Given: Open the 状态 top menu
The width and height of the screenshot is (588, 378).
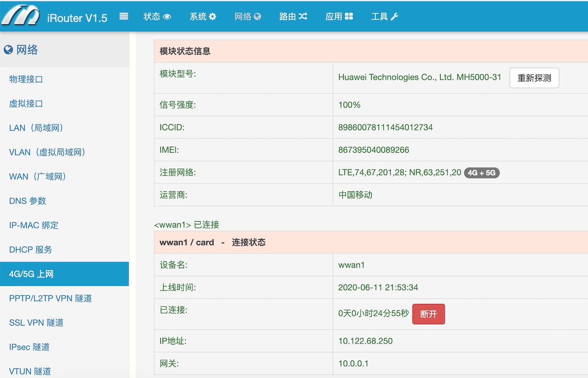Looking at the screenshot, I should (152, 17).
